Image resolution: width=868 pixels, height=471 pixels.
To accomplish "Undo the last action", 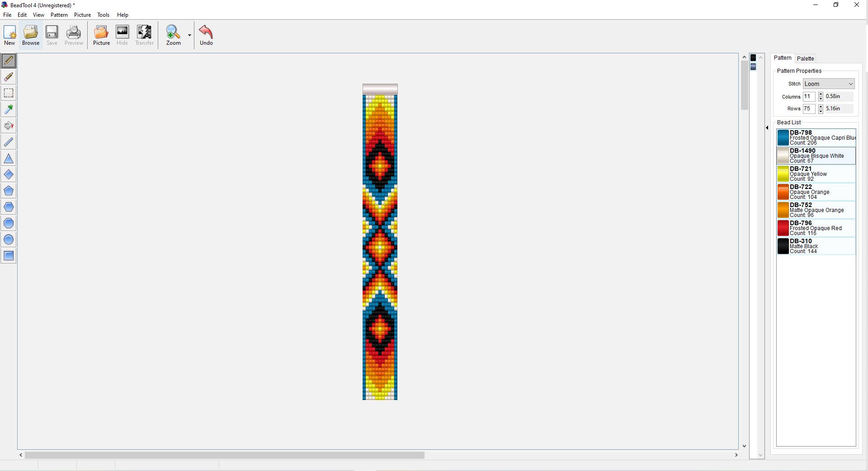I will (x=206, y=35).
